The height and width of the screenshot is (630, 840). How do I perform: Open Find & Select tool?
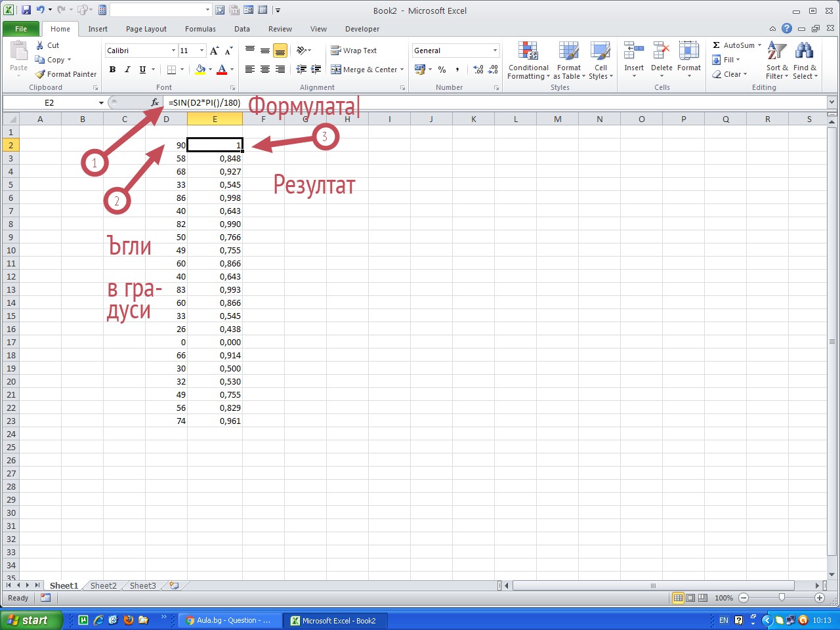click(x=804, y=52)
